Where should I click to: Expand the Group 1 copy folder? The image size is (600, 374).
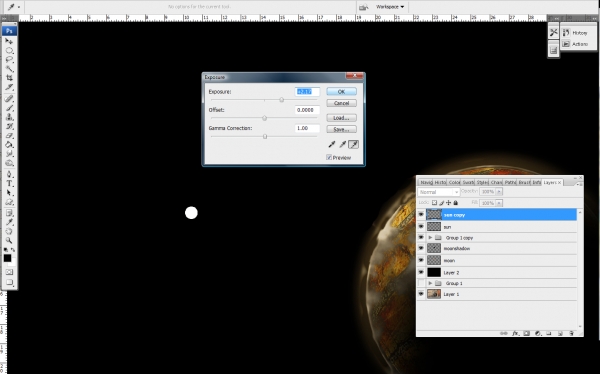tap(430, 238)
